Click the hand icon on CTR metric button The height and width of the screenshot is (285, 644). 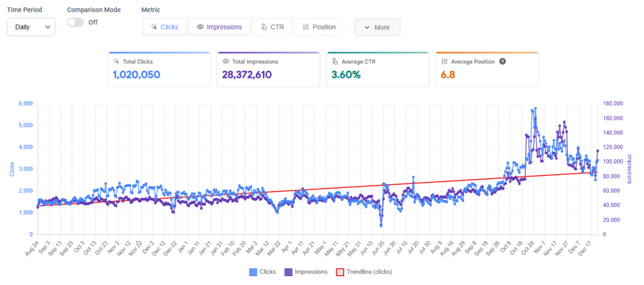coord(264,27)
